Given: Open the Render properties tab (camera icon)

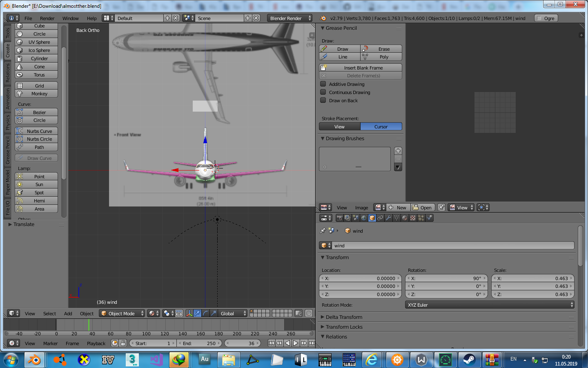Looking at the screenshot, I should 339,218.
